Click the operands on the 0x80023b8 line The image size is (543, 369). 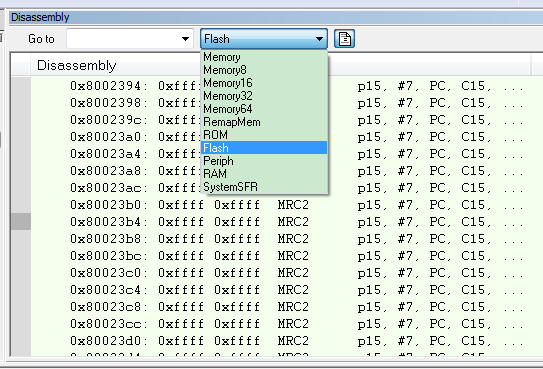tap(440, 239)
